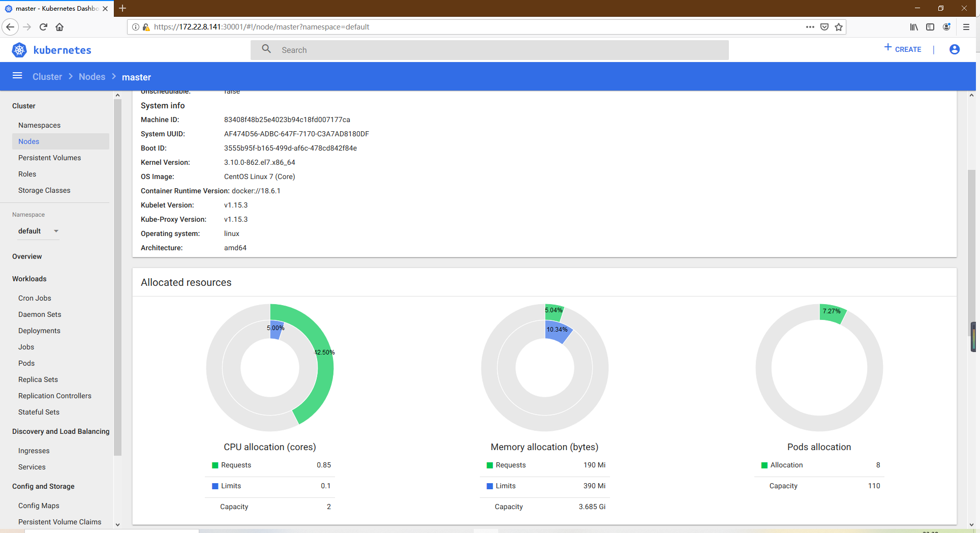
Task: Toggle the hamburger navigation menu
Action: pos(17,76)
